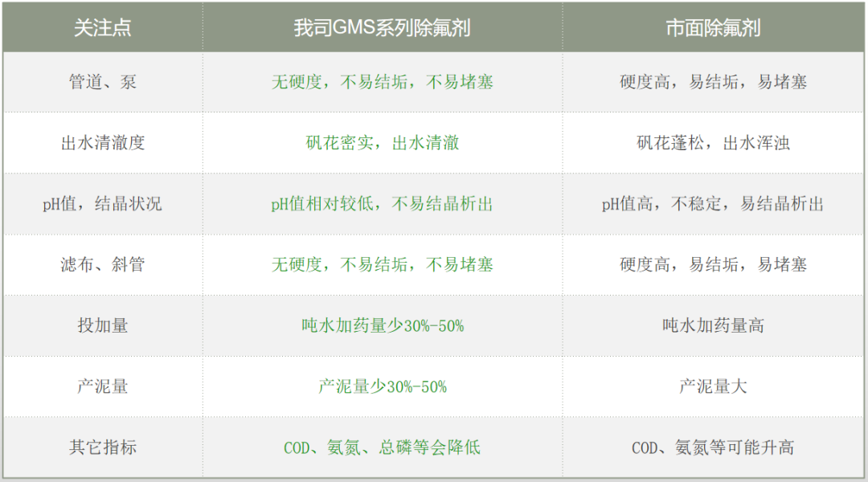This screenshot has width=868, height=482.
Task: Select the pH值相对较低，不易结晶析出 cell
Action: 382,204
